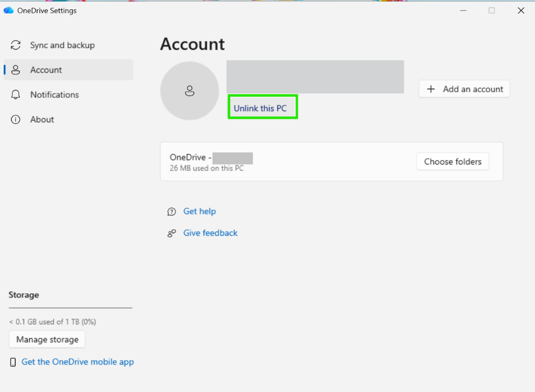Image resolution: width=535 pixels, height=392 pixels.
Task: Click the Account page heading
Action: (192, 44)
